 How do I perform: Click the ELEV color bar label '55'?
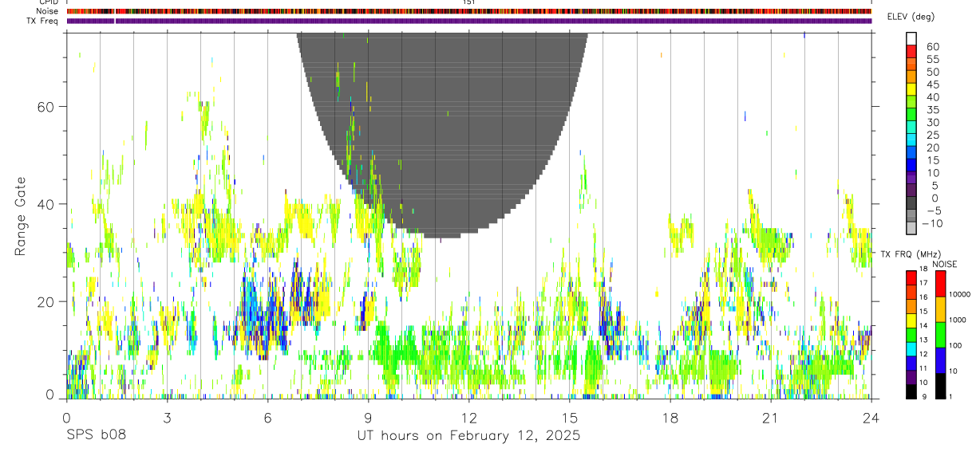[x=931, y=60]
